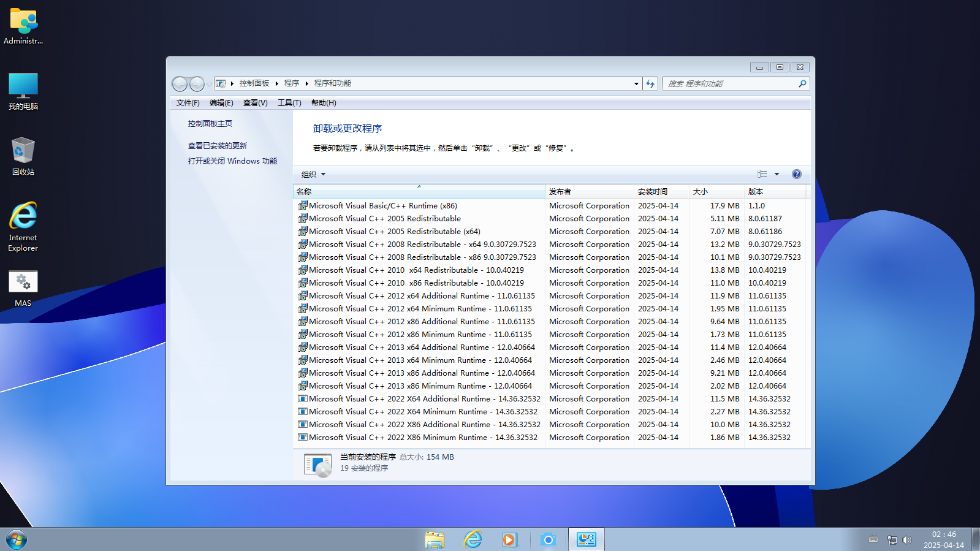Expand the 组织 dropdown

coord(313,174)
